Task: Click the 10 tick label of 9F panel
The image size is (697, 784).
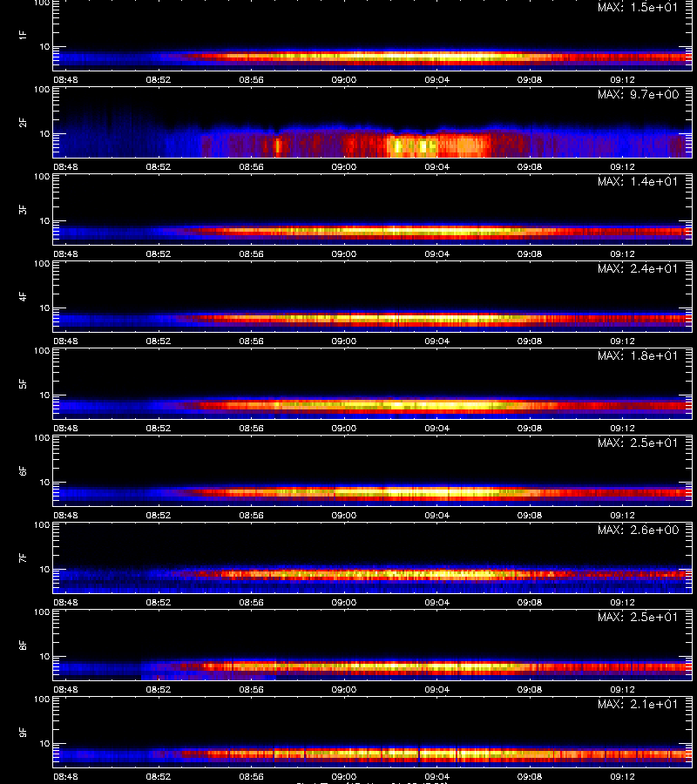Action: tap(44, 744)
